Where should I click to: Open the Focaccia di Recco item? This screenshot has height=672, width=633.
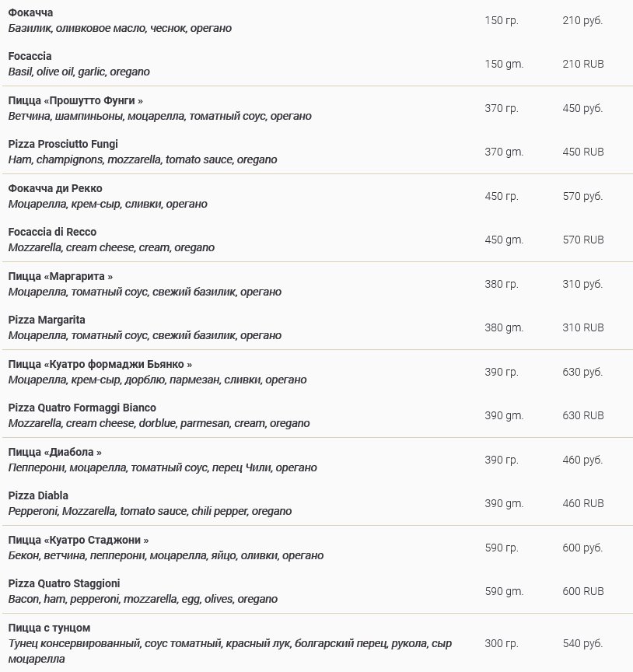(x=52, y=232)
